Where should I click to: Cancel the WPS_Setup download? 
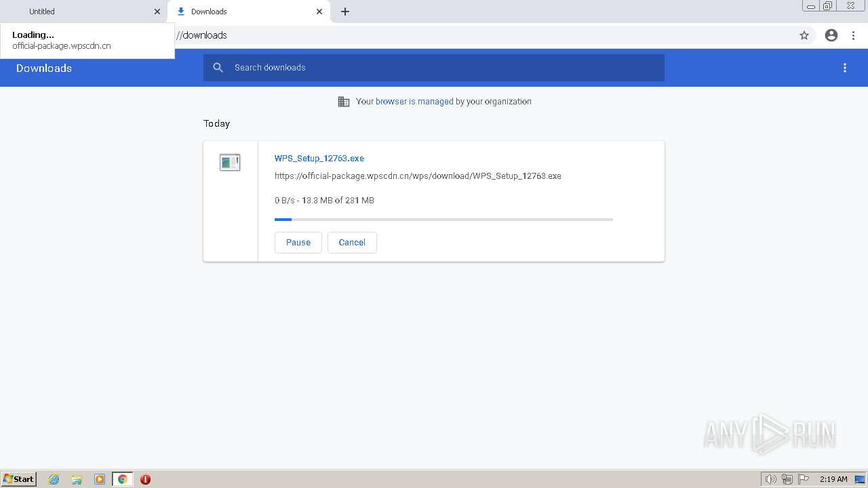[352, 243]
